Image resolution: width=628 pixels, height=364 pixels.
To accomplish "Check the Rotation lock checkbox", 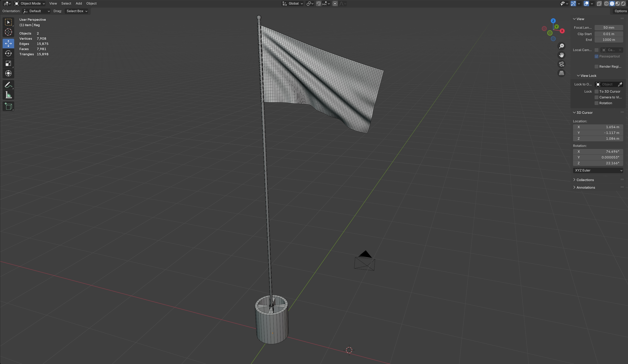I will click(x=596, y=103).
